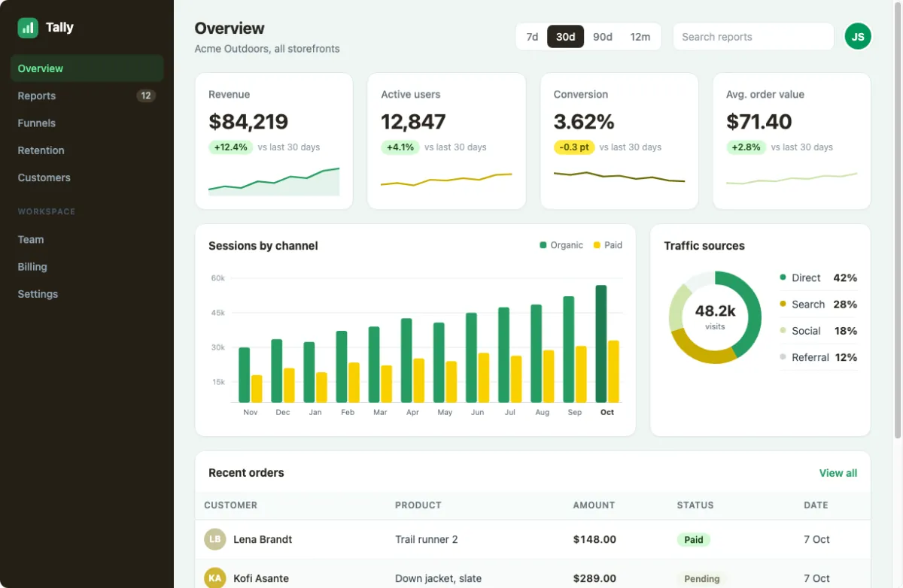
Task: Click the Conversion sparkline chart
Action: 619,177
